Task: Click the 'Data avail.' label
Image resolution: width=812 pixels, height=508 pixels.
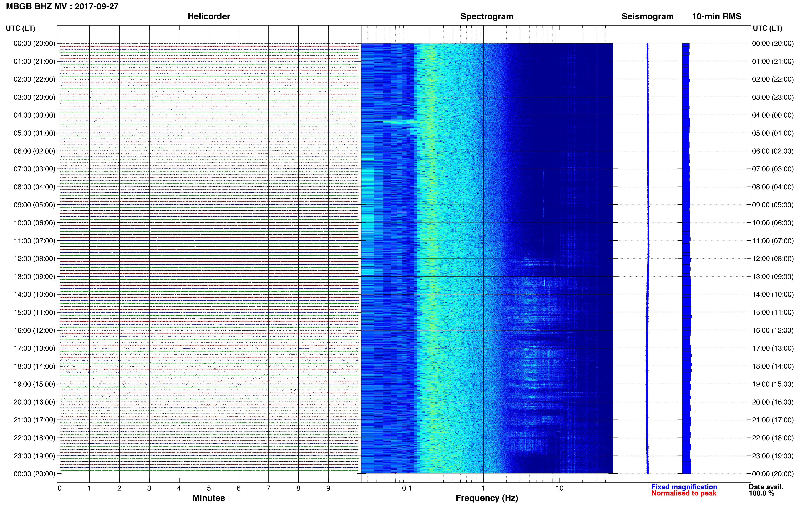Action: [766, 487]
